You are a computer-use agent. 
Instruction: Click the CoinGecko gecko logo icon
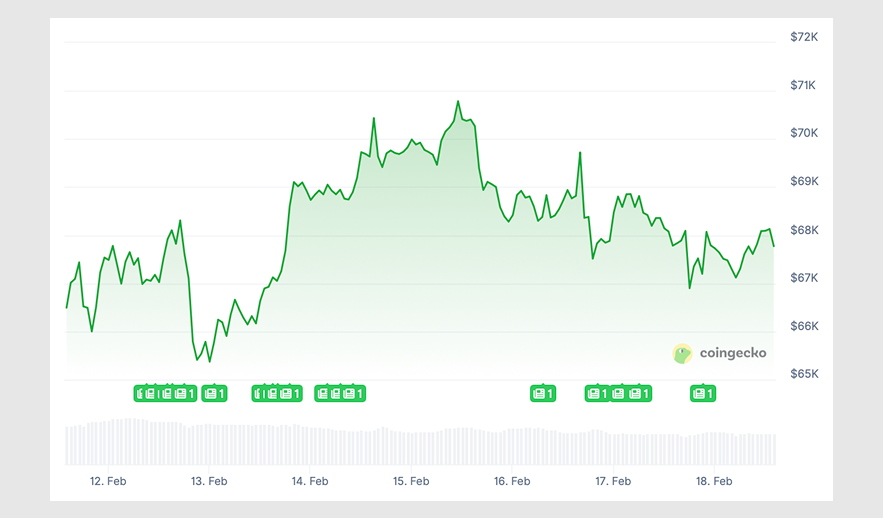(683, 353)
